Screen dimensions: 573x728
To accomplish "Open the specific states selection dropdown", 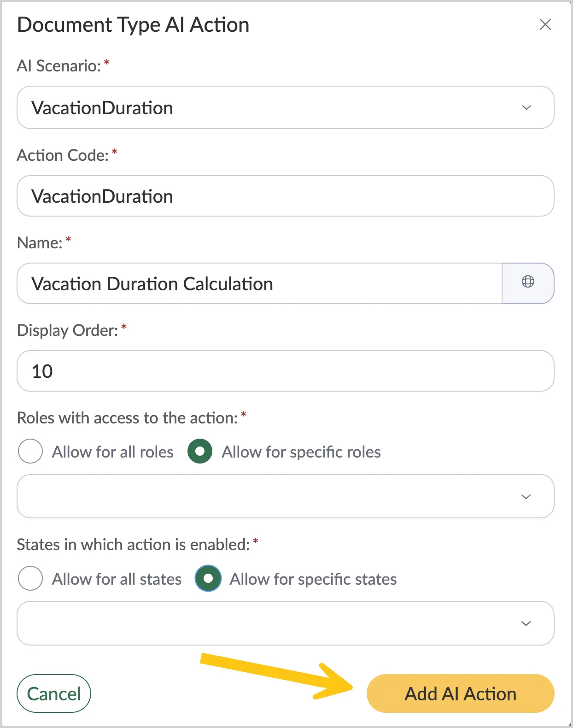I will [286, 623].
